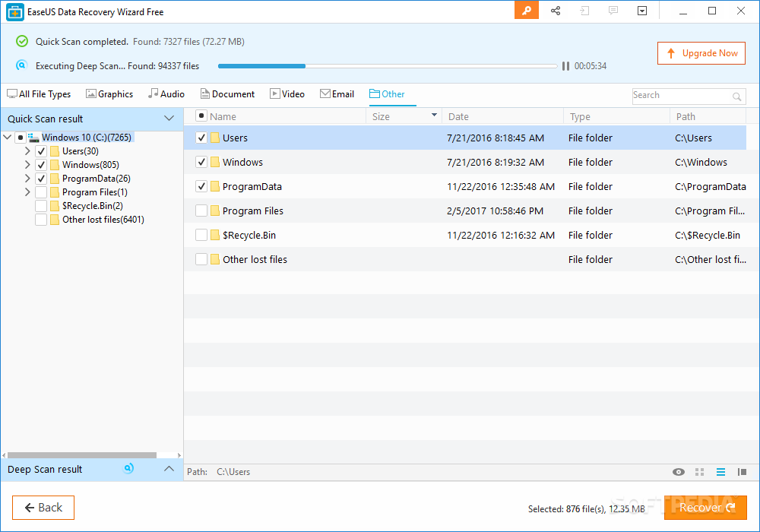Switch to list view
Viewport: 760px width, 532px height.
point(720,472)
